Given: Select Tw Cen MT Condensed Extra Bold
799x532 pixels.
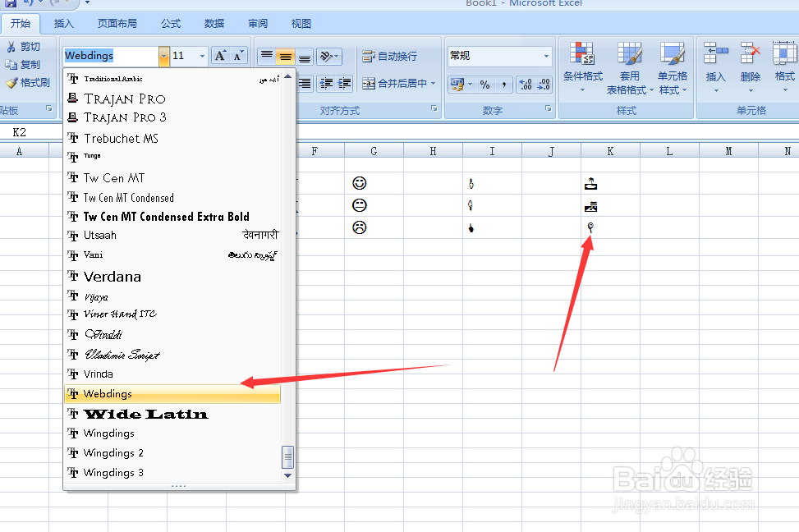Looking at the screenshot, I should [x=172, y=217].
